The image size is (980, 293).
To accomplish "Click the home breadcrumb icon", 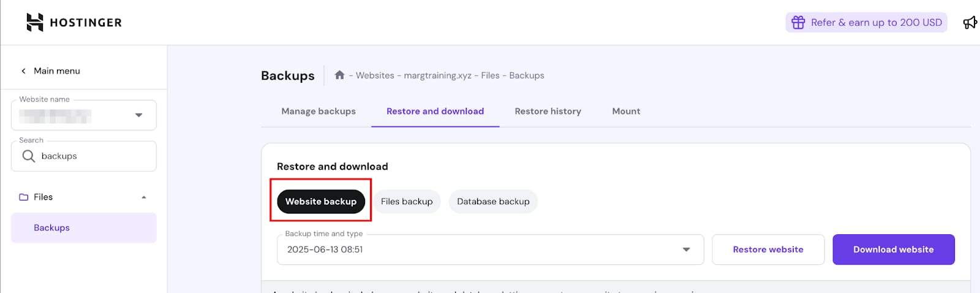I will click(x=339, y=75).
